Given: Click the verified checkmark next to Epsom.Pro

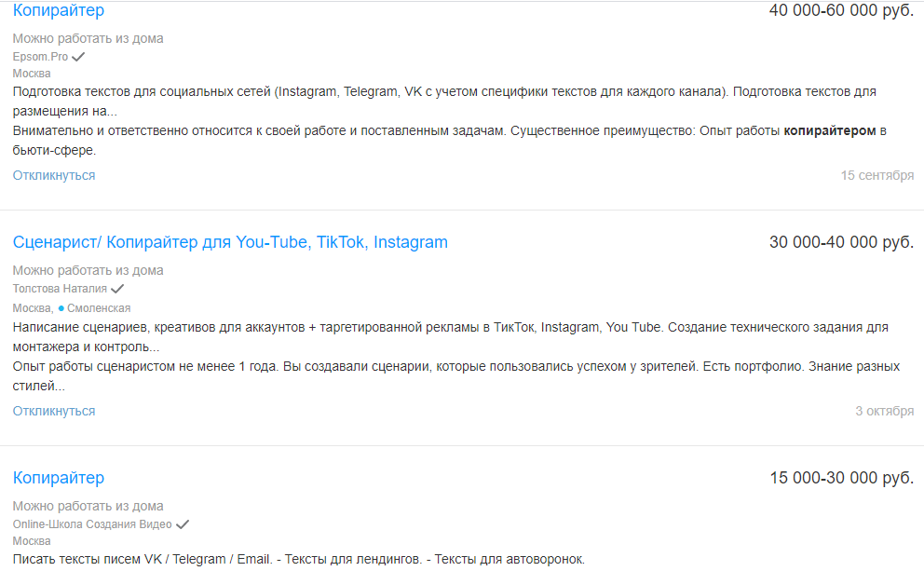Looking at the screenshot, I should [x=79, y=57].
